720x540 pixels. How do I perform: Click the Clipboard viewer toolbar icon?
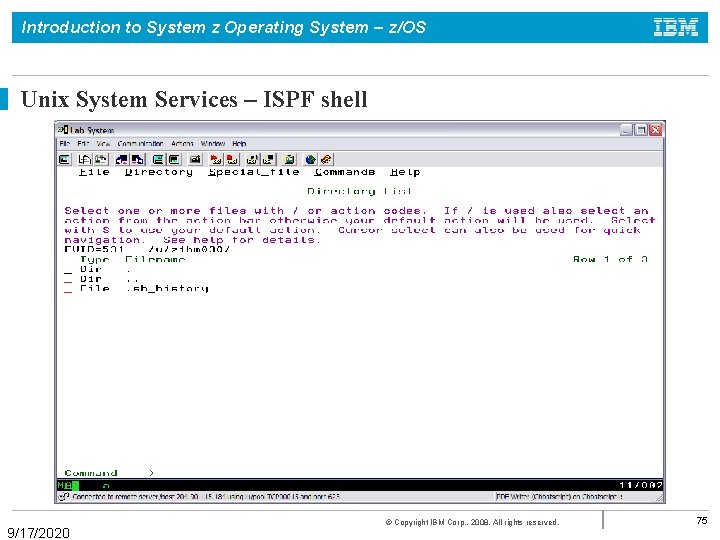click(x=290, y=159)
